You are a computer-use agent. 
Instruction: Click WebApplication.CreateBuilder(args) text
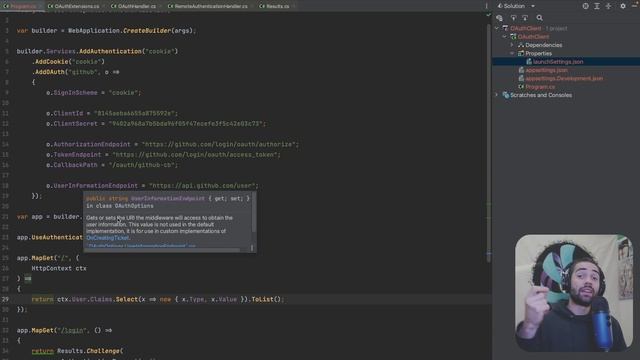coord(132,31)
